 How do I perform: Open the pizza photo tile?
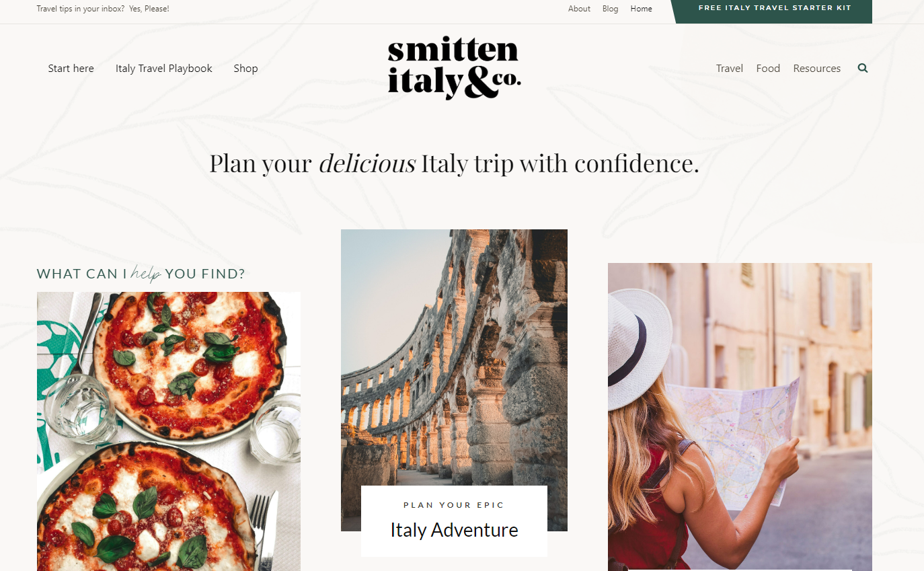169,431
